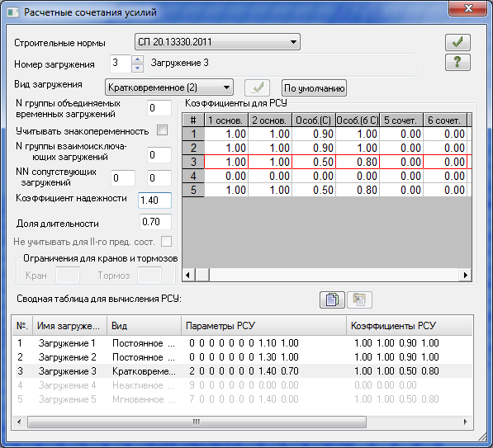Screen dimensions: 493x448
Task: Open help with question mark button
Action: click(x=457, y=62)
